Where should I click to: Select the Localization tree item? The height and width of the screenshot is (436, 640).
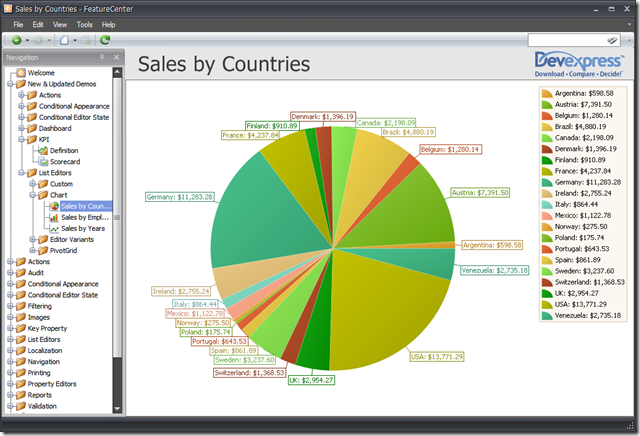click(x=45, y=350)
